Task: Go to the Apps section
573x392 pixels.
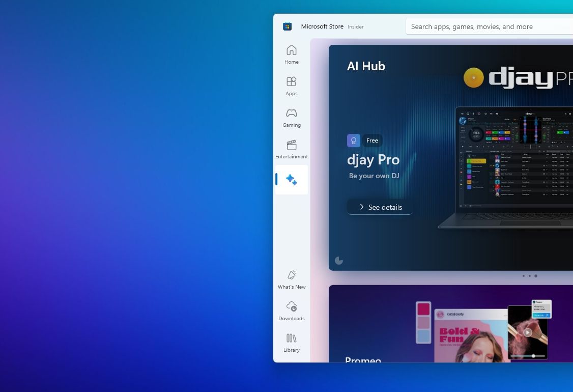Action: click(291, 86)
